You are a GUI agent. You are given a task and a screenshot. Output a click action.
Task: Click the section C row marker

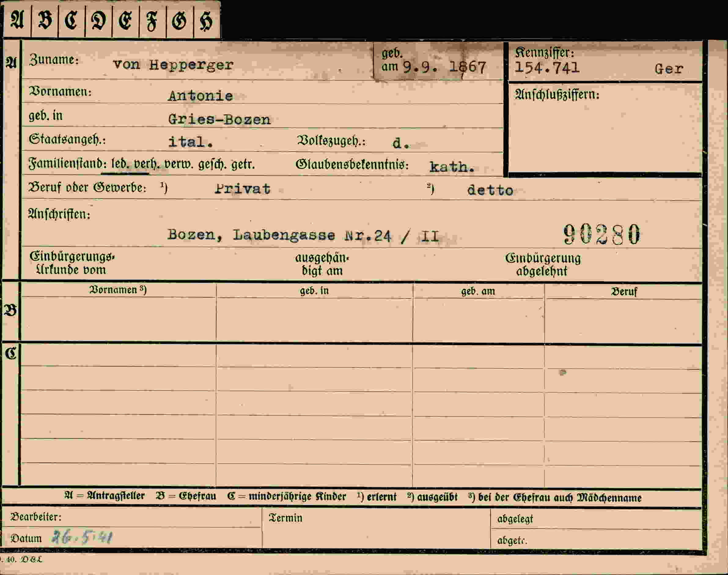(x=10, y=354)
